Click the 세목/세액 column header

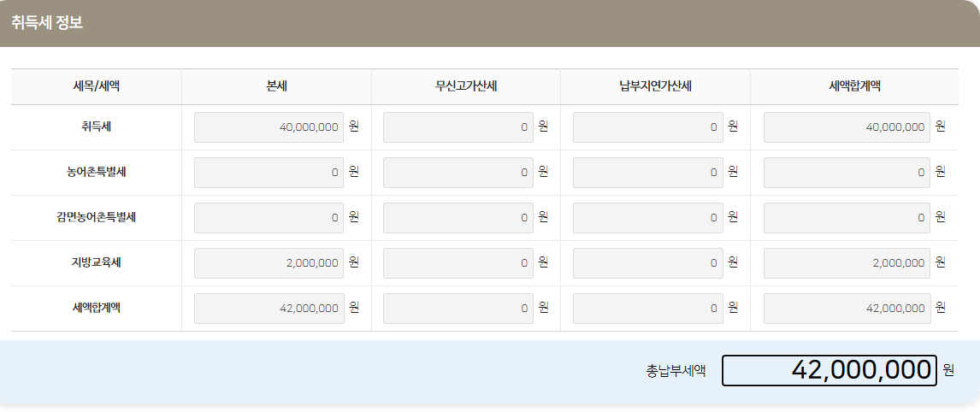point(97,87)
